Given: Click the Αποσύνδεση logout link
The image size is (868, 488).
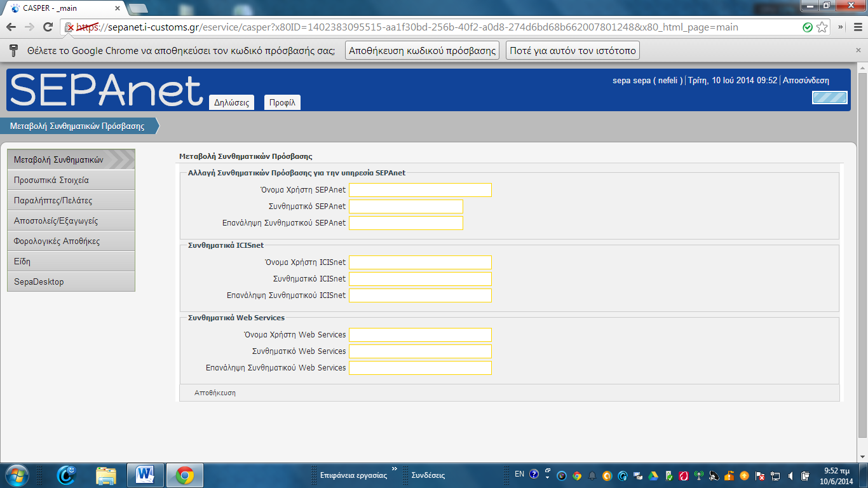Looking at the screenshot, I should pyautogui.click(x=806, y=81).
